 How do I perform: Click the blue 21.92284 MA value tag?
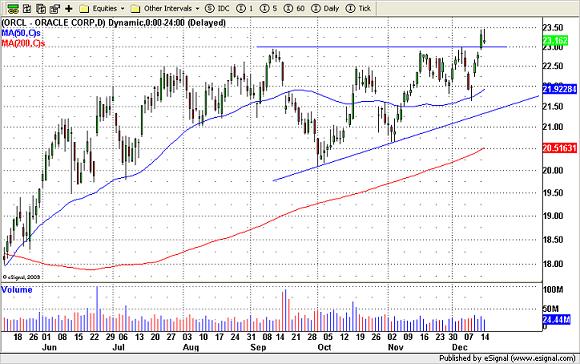point(560,89)
